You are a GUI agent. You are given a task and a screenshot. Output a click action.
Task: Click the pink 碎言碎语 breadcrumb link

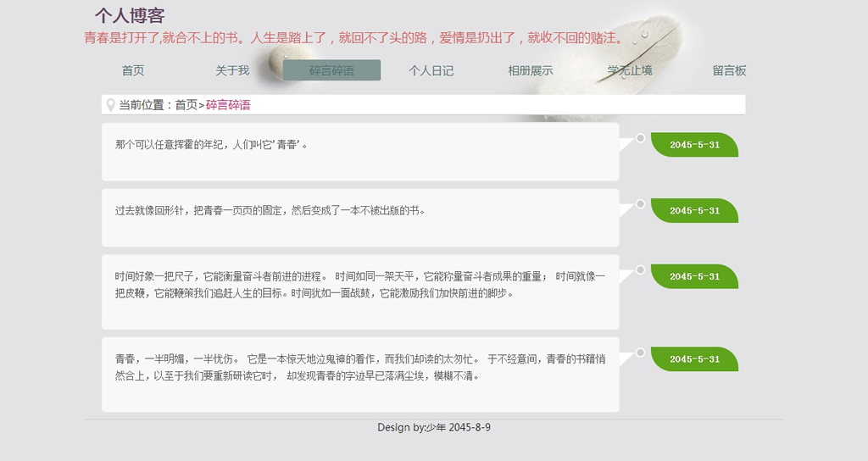point(228,105)
